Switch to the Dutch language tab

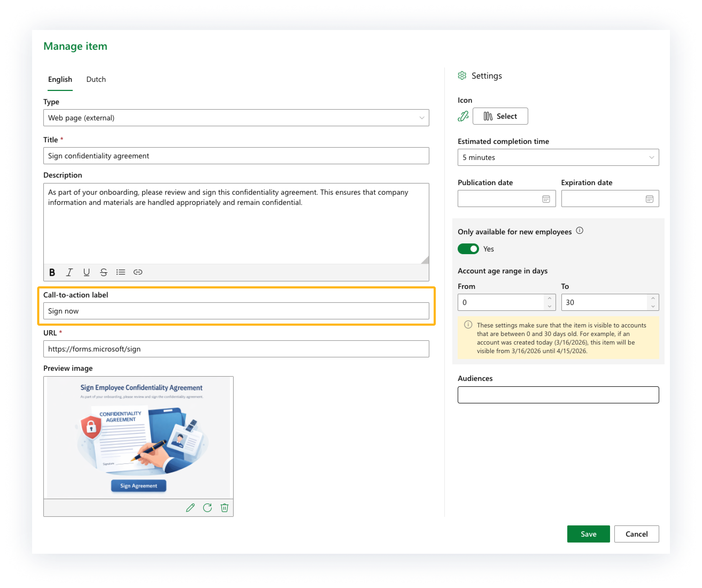96,79
